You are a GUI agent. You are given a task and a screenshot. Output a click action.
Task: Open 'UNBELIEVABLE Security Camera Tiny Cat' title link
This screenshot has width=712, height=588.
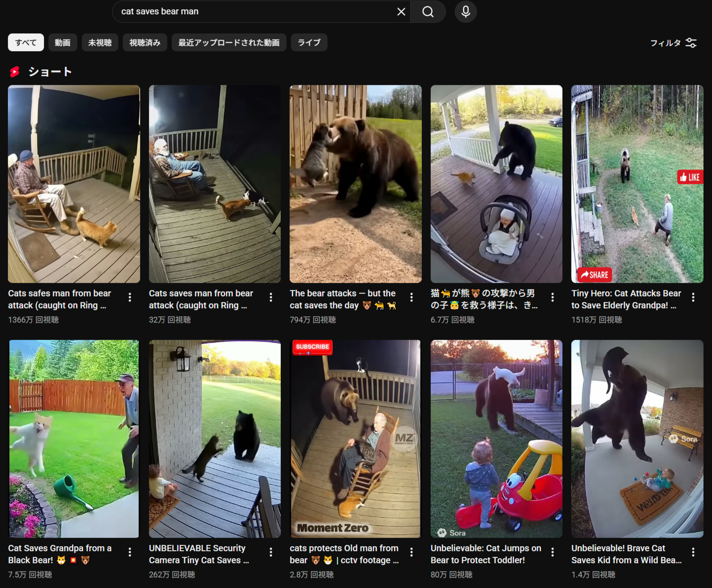(x=198, y=554)
